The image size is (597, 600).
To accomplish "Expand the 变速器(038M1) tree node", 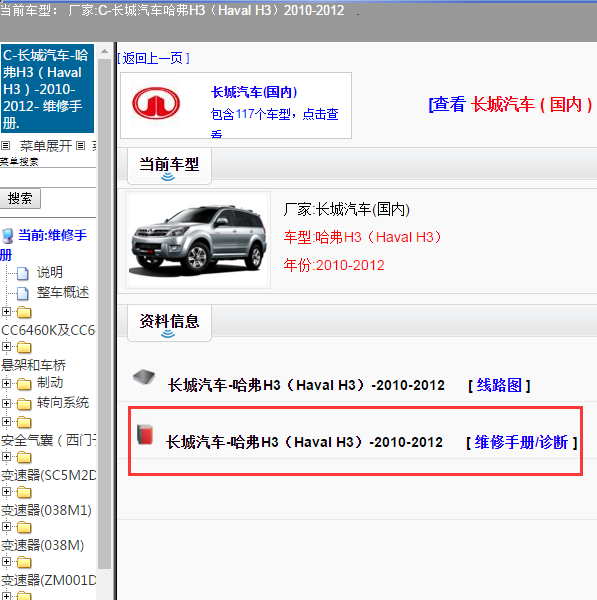I will 6,491.
